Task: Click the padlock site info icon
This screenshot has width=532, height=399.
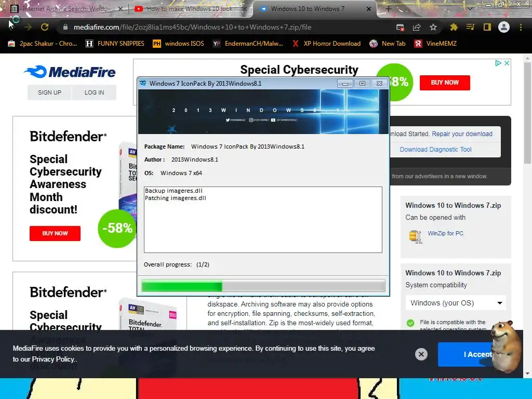Action: [x=65, y=27]
